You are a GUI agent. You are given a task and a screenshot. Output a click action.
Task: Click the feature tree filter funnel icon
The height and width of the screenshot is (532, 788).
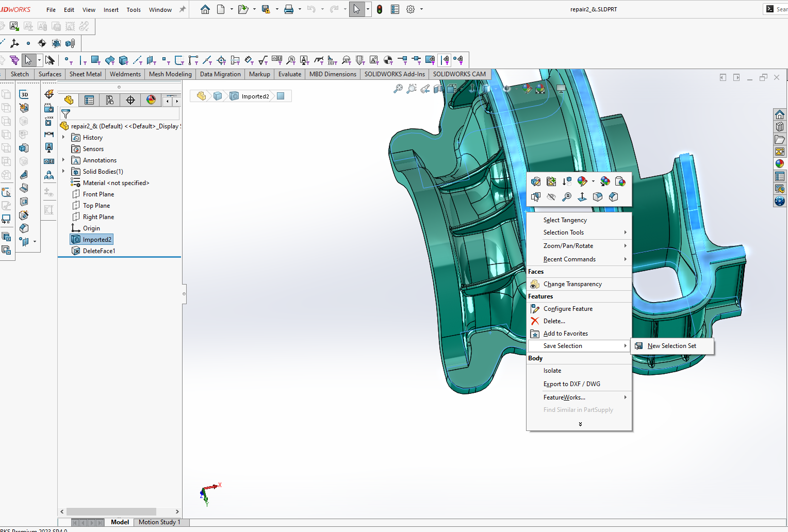[x=65, y=114]
